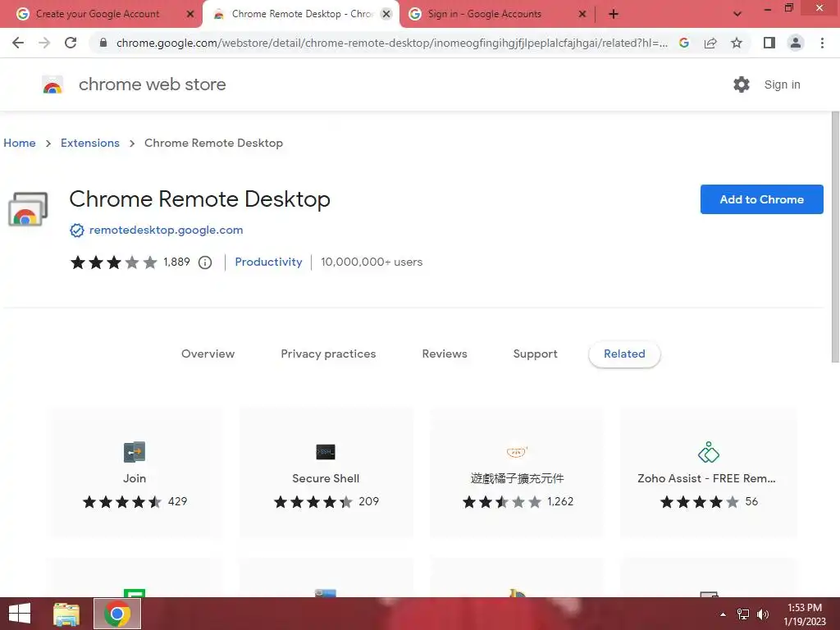Click the chrome web store logo
The height and width of the screenshot is (630, 840).
pyautogui.click(x=52, y=84)
